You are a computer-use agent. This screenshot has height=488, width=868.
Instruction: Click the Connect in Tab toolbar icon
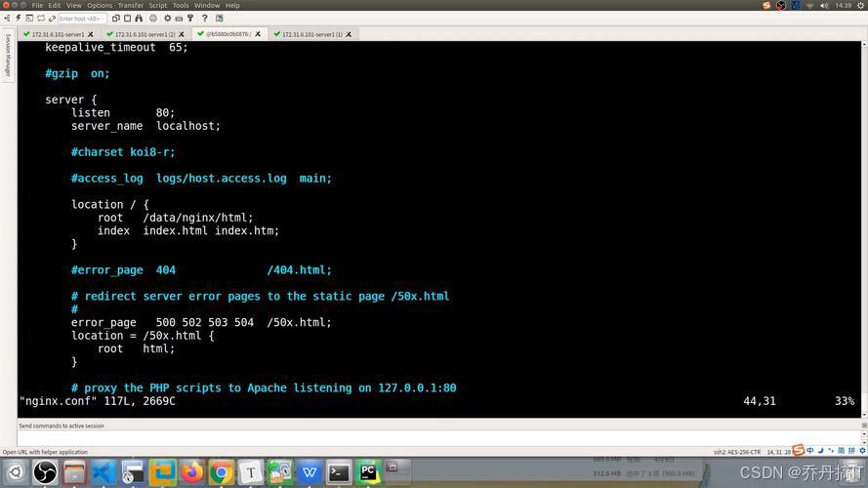point(29,19)
